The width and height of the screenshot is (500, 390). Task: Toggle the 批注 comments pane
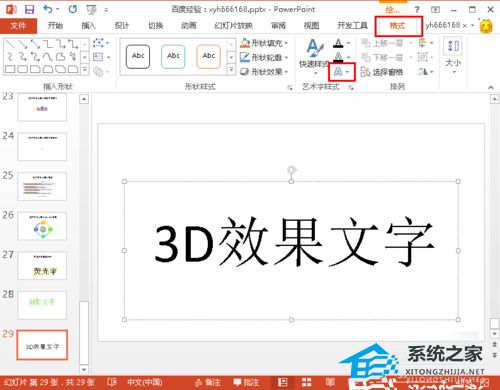pyautogui.click(x=246, y=382)
